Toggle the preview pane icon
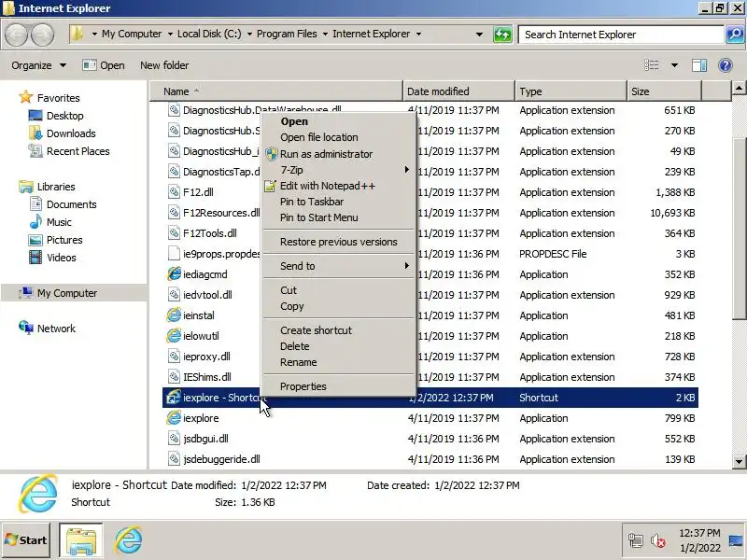Image resolution: width=747 pixels, height=560 pixels. (698, 65)
